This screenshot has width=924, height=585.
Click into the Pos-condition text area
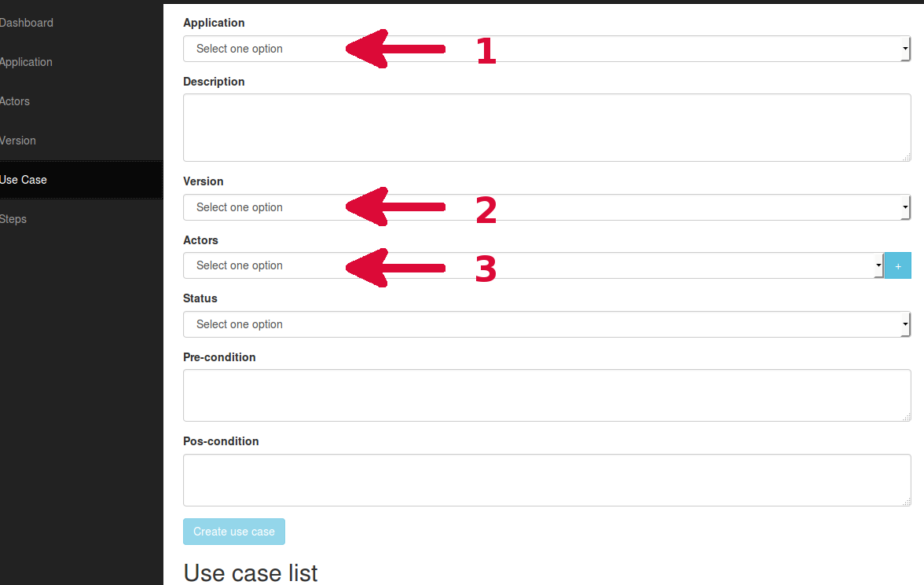point(547,480)
